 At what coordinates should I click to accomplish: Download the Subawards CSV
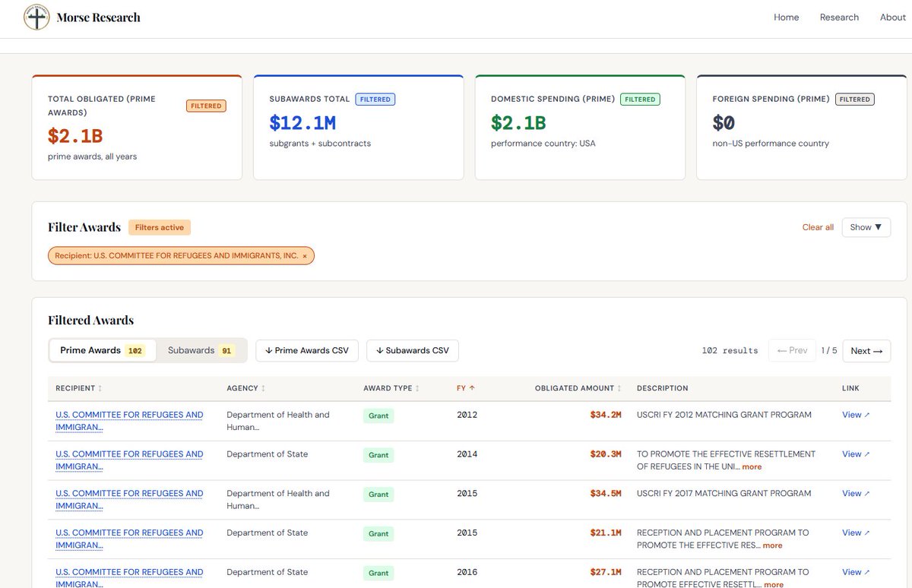point(413,350)
